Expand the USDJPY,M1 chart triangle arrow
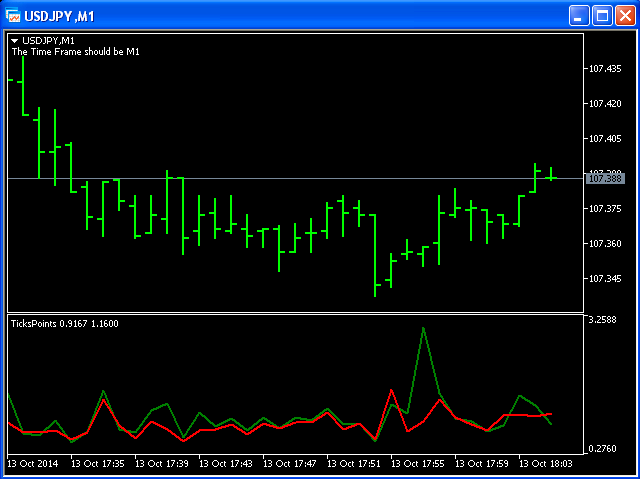Image resolution: width=640 pixels, height=480 pixels. pos(15,40)
